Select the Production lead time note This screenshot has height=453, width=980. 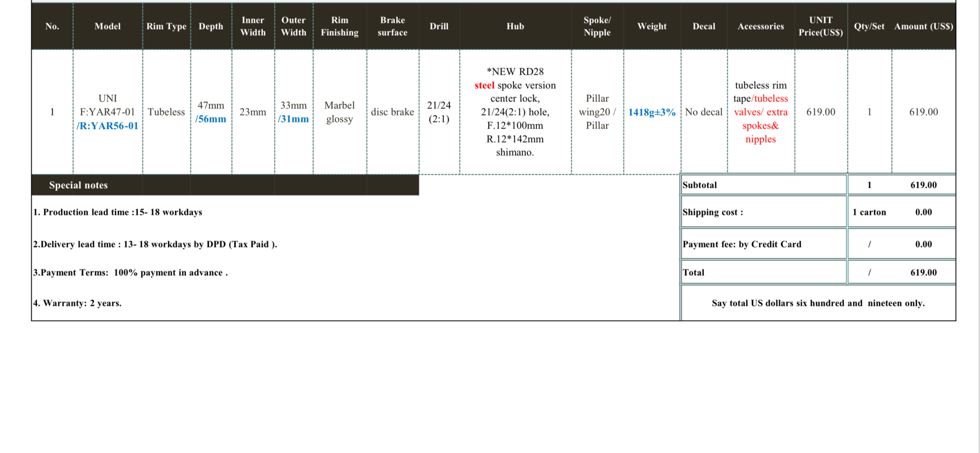tap(118, 212)
